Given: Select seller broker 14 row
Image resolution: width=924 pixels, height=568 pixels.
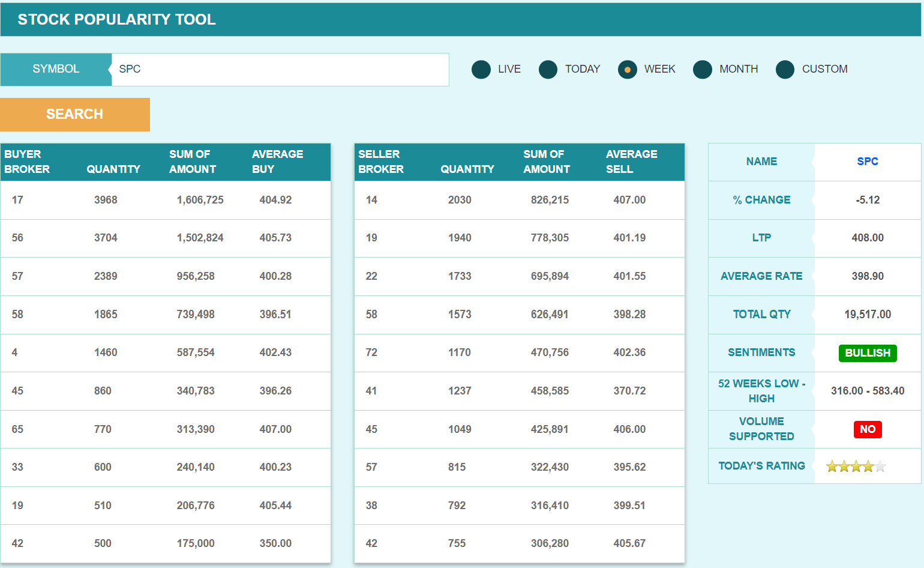Looking at the screenshot, I should (519, 200).
